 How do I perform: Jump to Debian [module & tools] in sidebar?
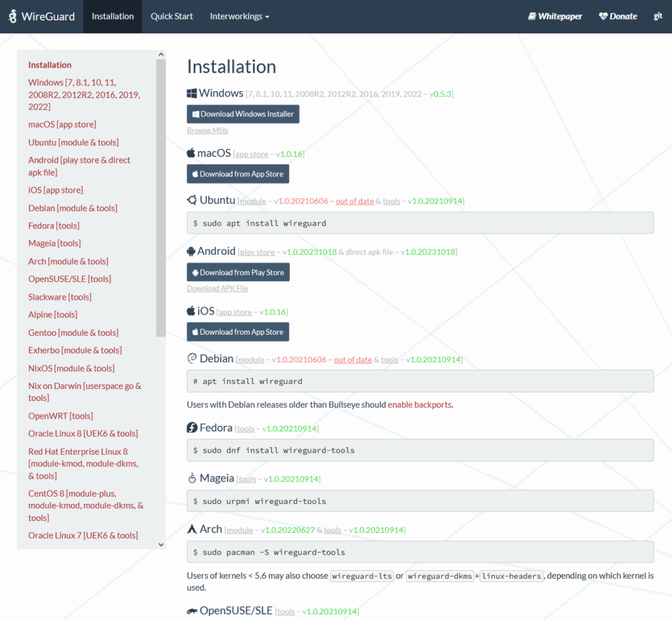(73, 208)
